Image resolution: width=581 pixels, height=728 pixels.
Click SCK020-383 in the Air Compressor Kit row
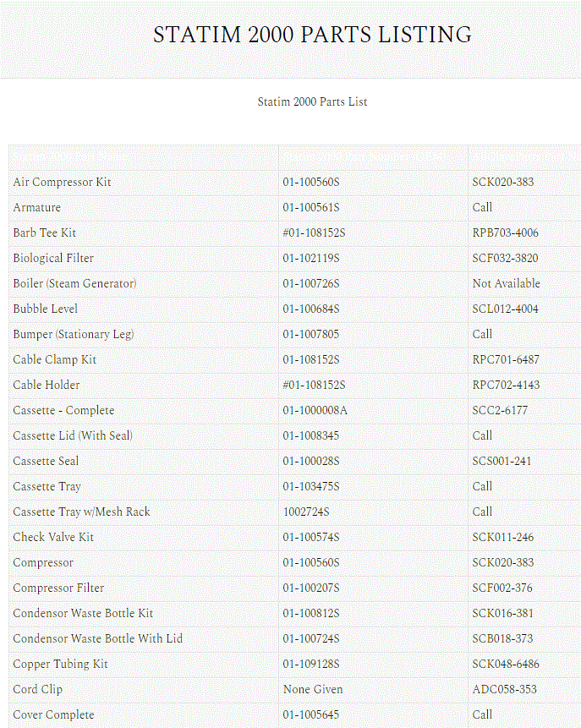502,182
